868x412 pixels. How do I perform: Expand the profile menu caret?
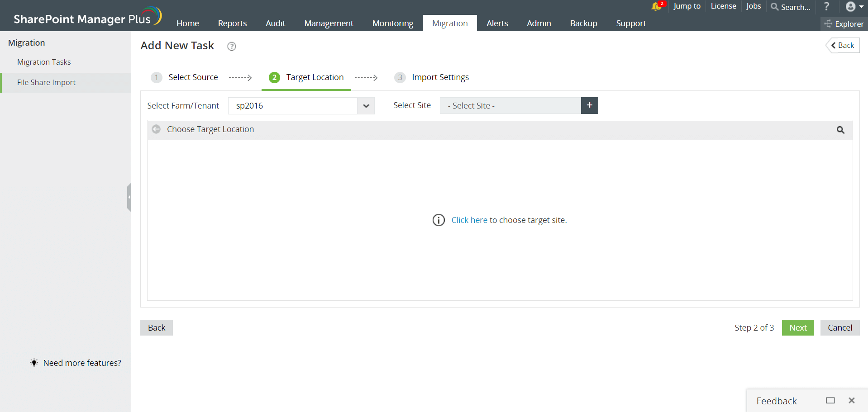(x=860, y=6)
